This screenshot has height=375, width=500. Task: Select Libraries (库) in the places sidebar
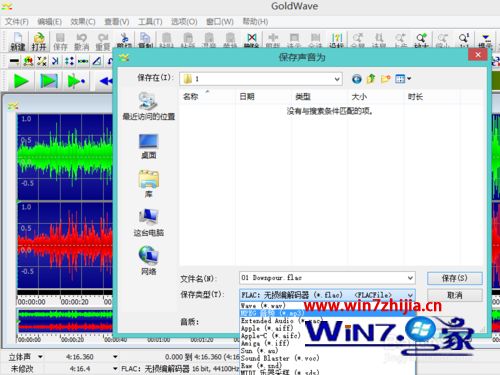tap(149, 184)
